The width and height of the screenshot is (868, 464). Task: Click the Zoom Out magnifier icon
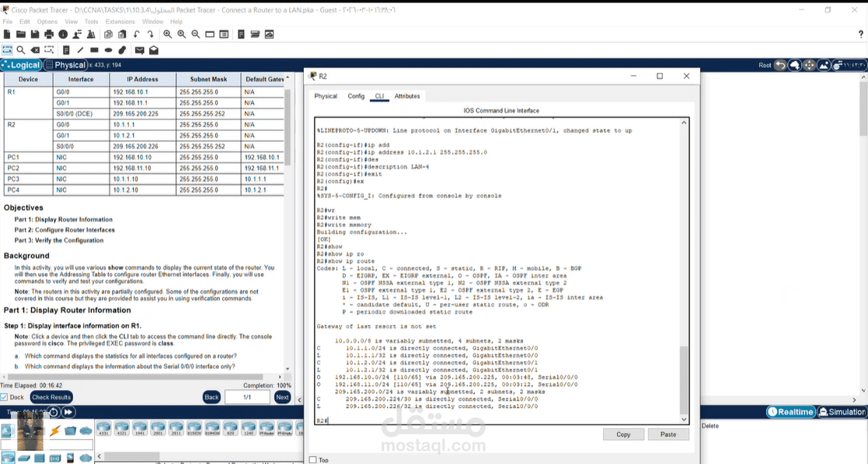pos(195,34)
